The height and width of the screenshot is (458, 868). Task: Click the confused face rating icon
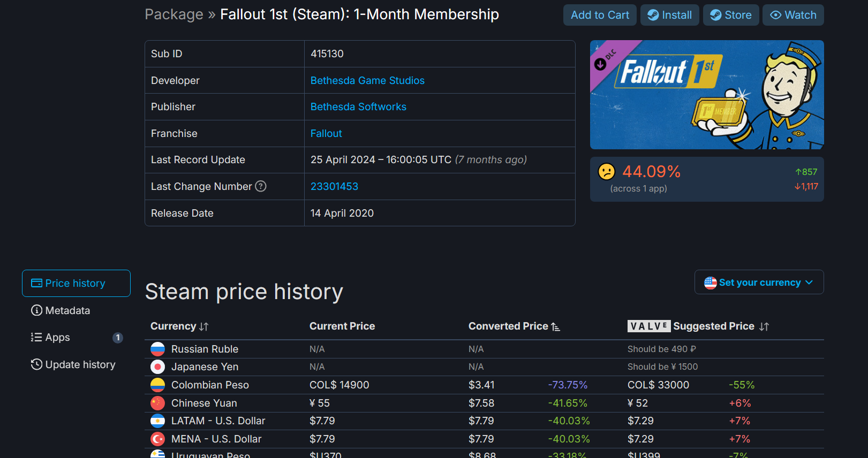607,172
